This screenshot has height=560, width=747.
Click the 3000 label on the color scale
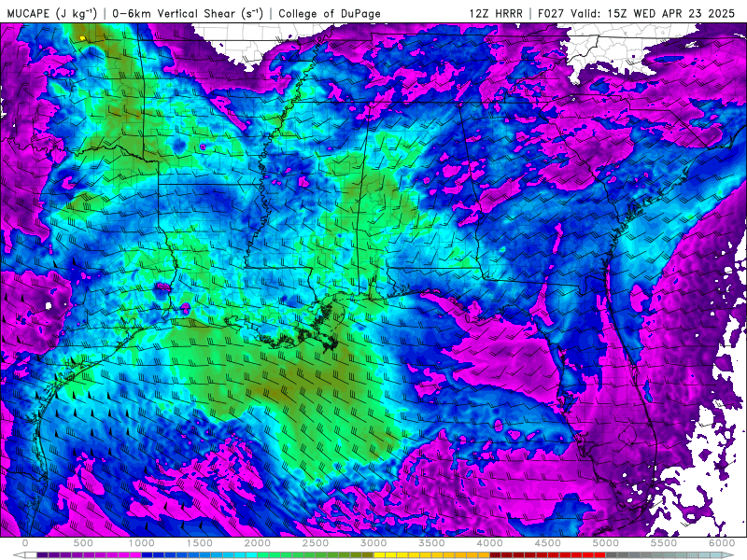pyautogui.click(x=373, y=543)
